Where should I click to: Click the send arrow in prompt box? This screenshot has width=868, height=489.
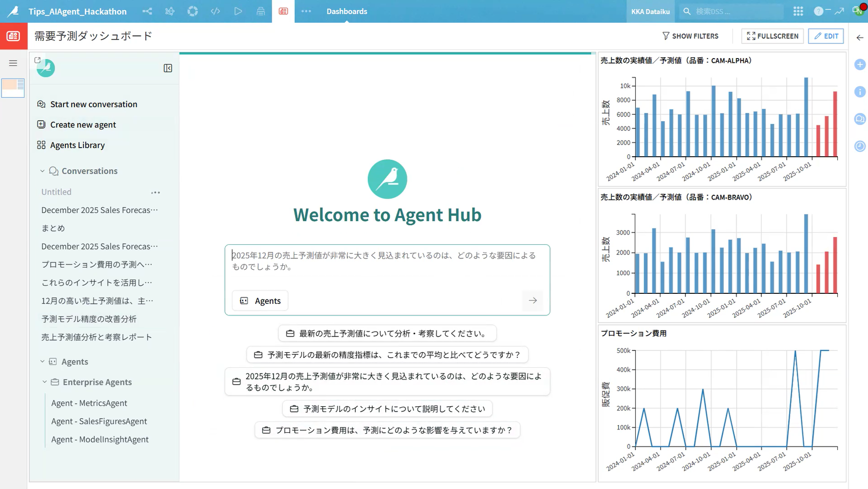click(532, 301)
